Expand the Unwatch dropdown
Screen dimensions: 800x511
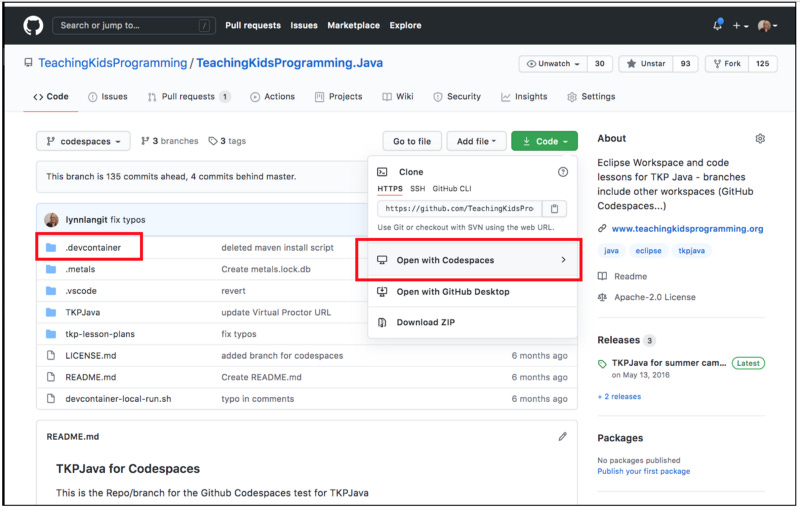click(554, 64)
